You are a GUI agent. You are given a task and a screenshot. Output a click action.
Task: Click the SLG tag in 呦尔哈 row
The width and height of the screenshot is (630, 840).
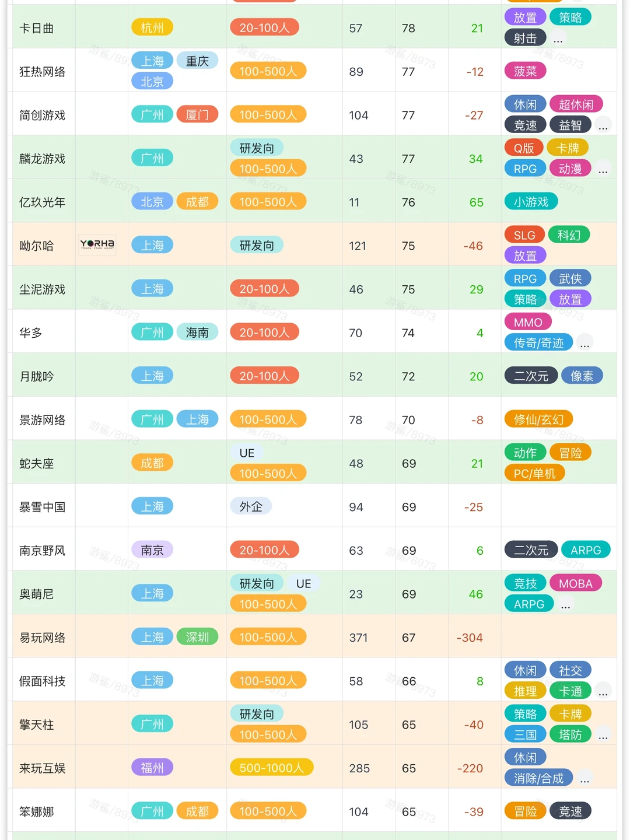(524, 235)
